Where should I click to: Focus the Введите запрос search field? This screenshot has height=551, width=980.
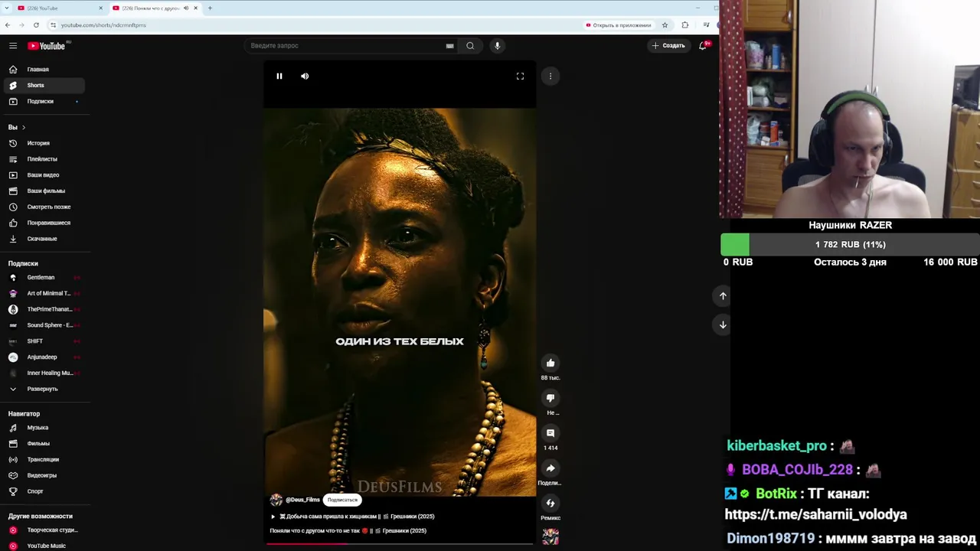352,46
